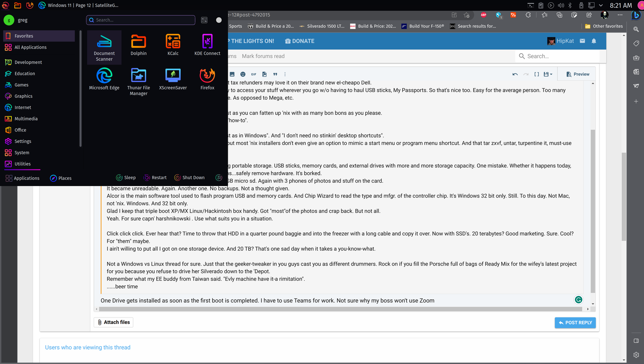This screenshot has width=644, height=364.
Task: Open launcher configure button beside search
Action: pos(204,20)
